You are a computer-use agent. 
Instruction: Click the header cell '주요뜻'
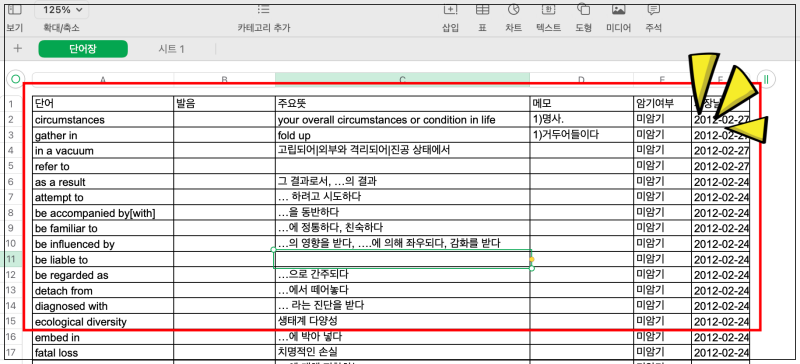click(403, 104)
